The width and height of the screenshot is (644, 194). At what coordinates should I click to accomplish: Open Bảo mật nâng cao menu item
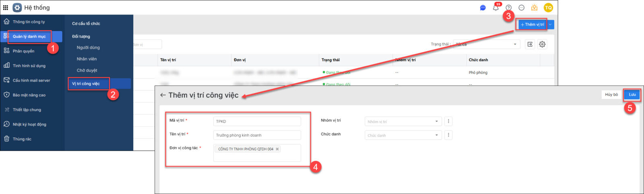tap(29, 95)
